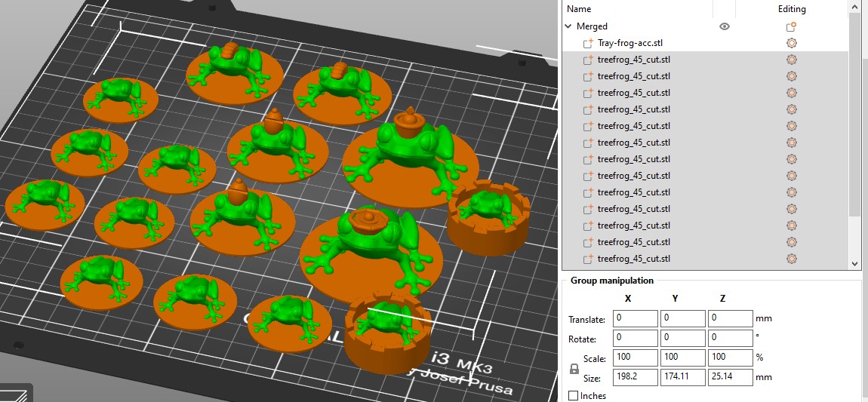Click the Size Y field showing 174.11

[682, 377]
